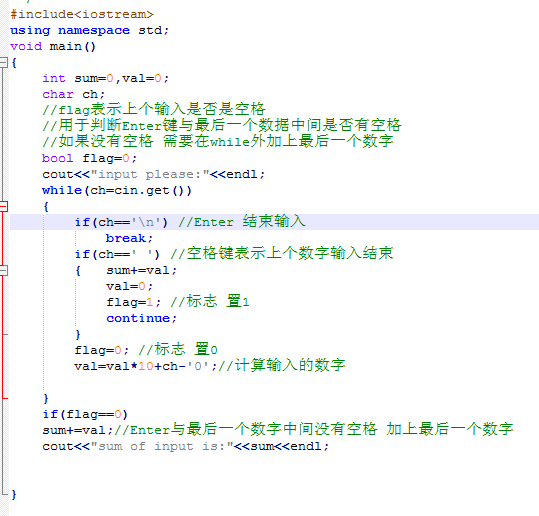539x516 pixels.
Task: Click the 'using namespace std;' line
Action: pyautogui.click(x=89, y=31)
